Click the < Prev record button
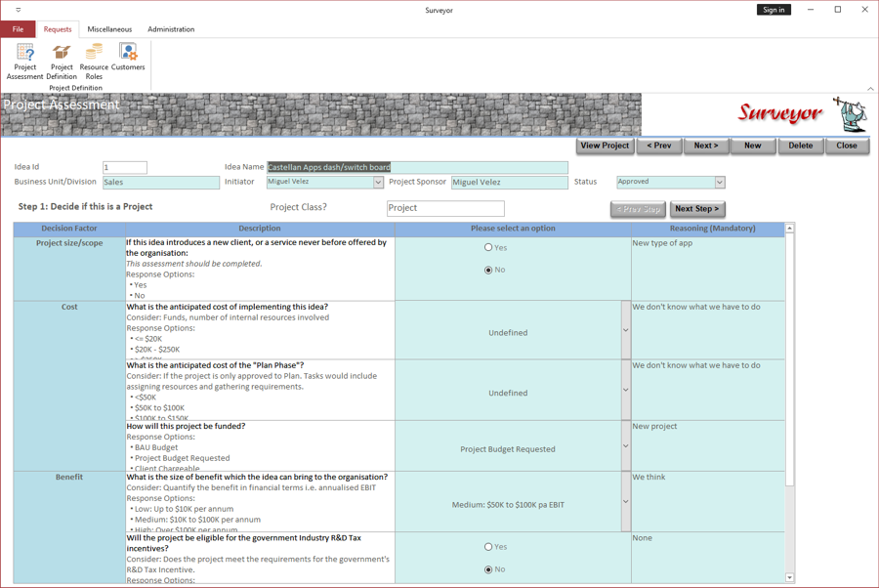This screenshot has width=879, height=588. click(x=659, y=146)
